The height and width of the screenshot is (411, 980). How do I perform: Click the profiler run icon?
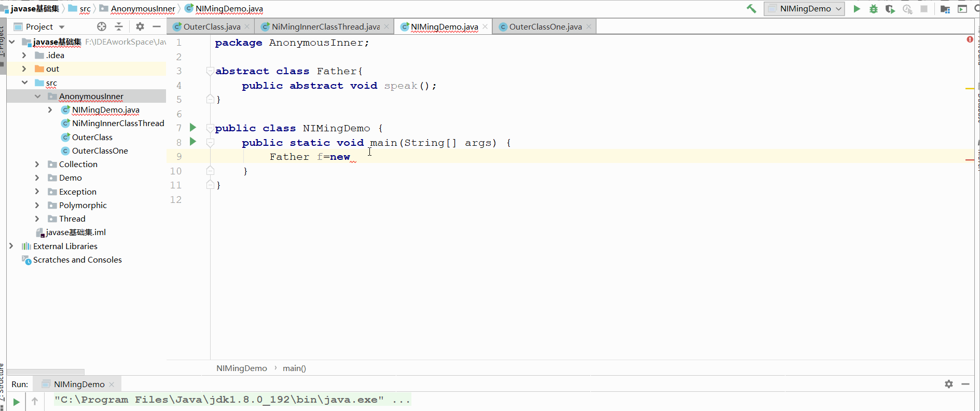point(907,9)
